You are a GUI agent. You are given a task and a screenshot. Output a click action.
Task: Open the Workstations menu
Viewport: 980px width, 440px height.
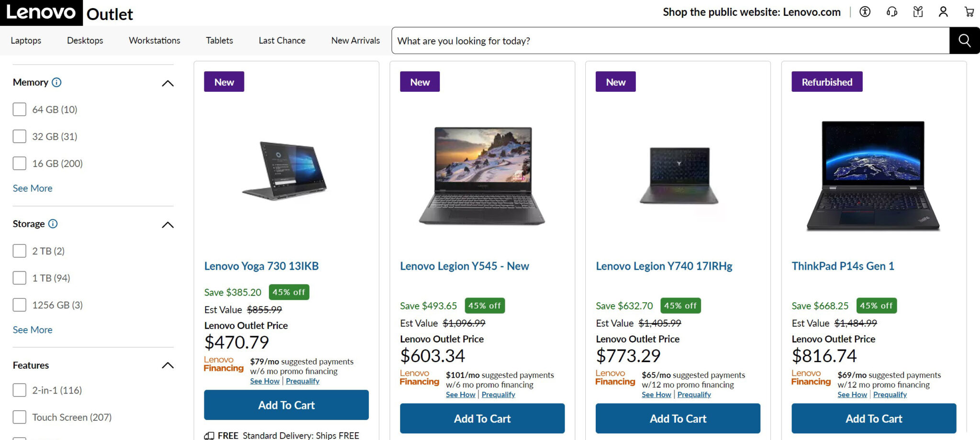click(x=154, y=40)
